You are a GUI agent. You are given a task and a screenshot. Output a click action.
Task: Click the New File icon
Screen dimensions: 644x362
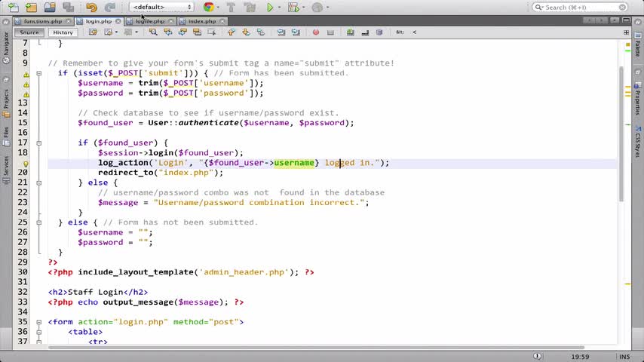pos(13,7)
